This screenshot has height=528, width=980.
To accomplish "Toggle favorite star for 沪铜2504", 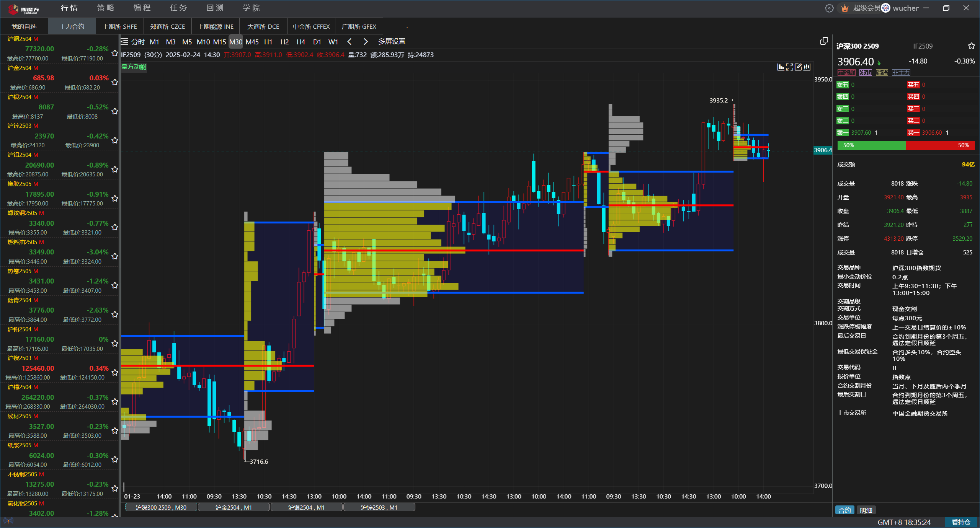I will 114,53.
